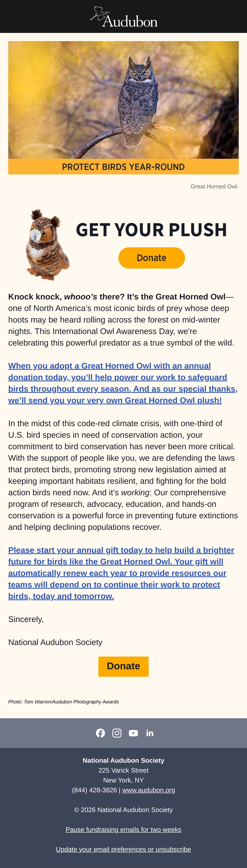Open the 'Please start your annual gift' link
The image size is (247, 868).
pos(121,573)
